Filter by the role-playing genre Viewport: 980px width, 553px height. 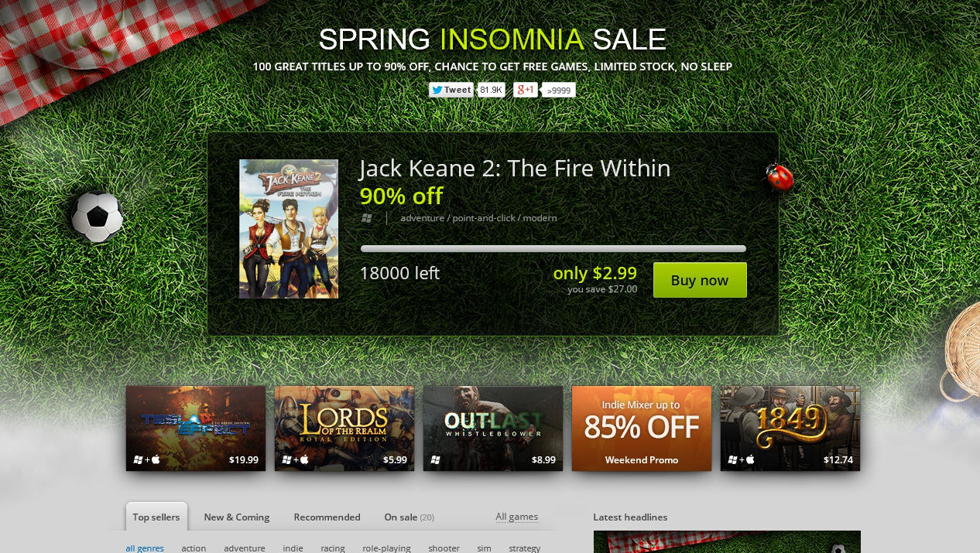(386, 548)
